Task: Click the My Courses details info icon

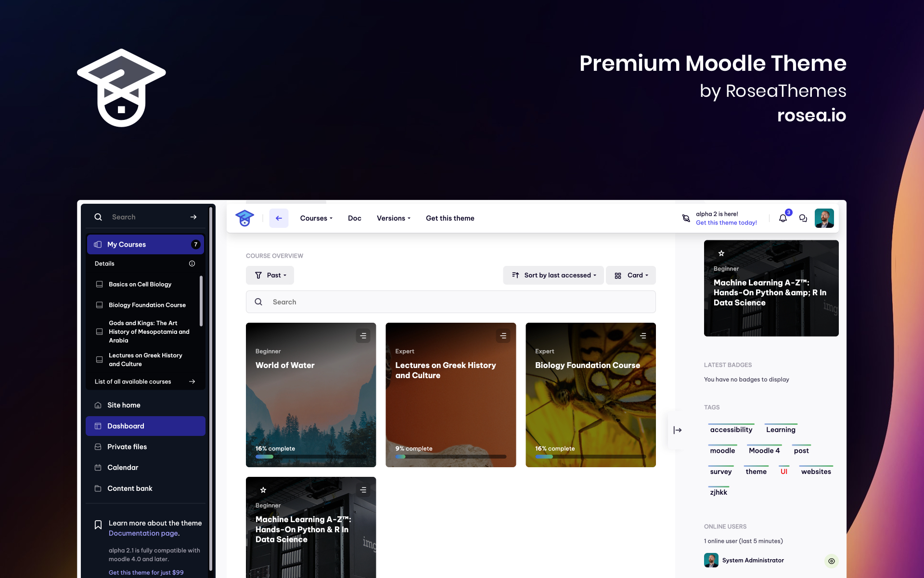Action: click(x=192, y=263)
